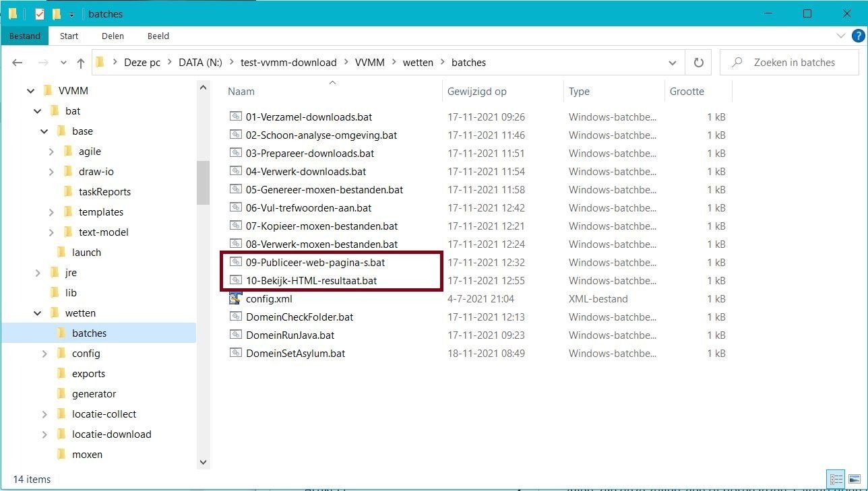The width and height of the screenshot is (868, 491).
Task: Collapse the VVMM tree folder
Action: [30, 91]
